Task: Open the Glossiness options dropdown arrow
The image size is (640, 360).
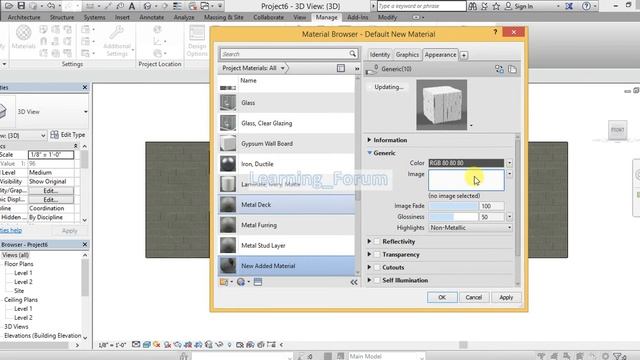Action: [x=509, y=217]
